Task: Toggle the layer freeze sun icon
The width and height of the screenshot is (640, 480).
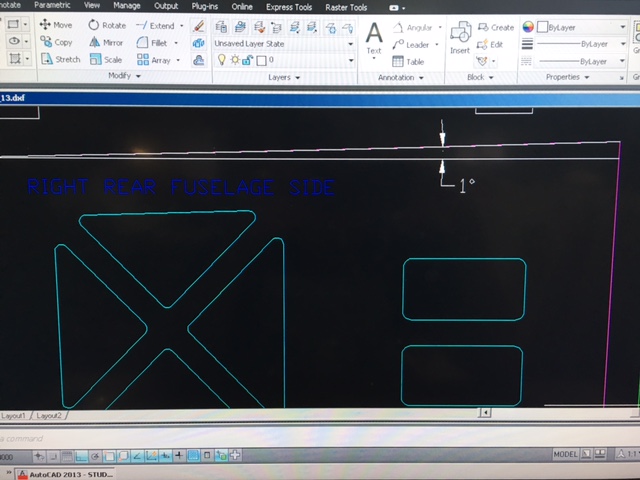Action: [x=235, y=61]
